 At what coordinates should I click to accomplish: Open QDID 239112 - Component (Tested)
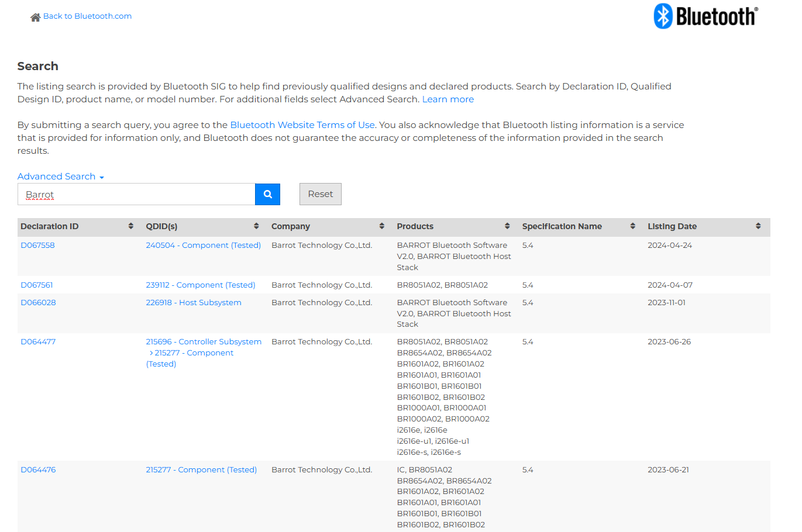click(201, 285)
